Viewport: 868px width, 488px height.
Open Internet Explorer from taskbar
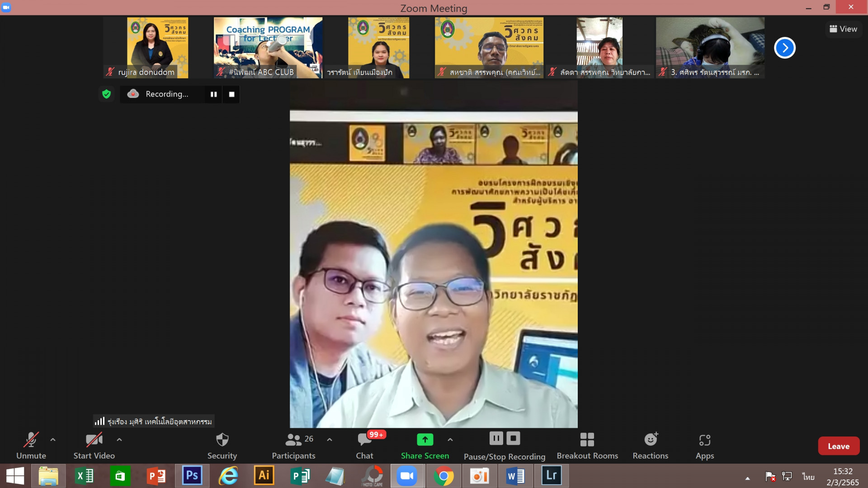point(228,476)
